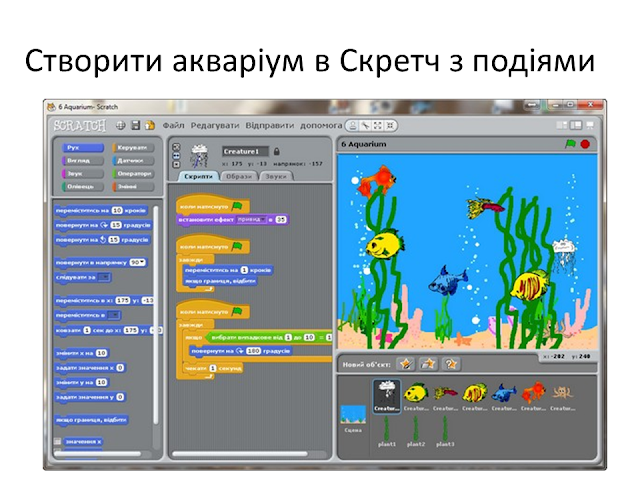Paint a new sprite
Screen dimensions: 640x480
406,364
